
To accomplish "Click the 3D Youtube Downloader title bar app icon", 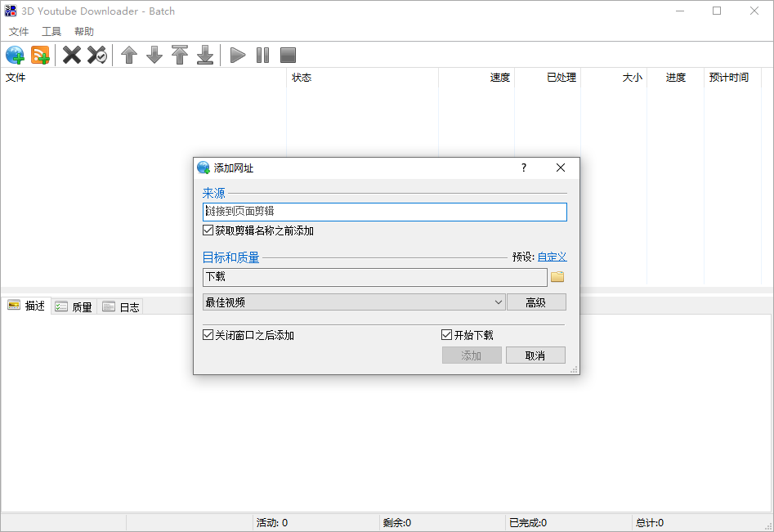I will click(11, 11).
